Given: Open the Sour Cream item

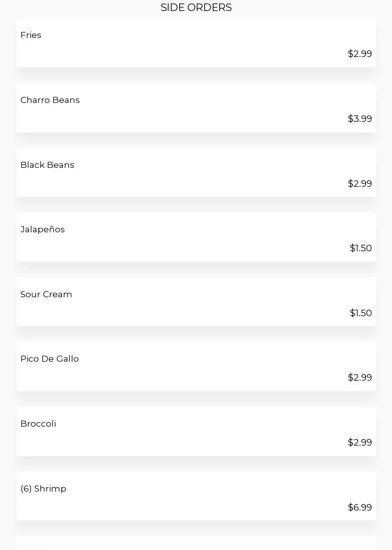Looking at the screenshot, I should (46, 295).
